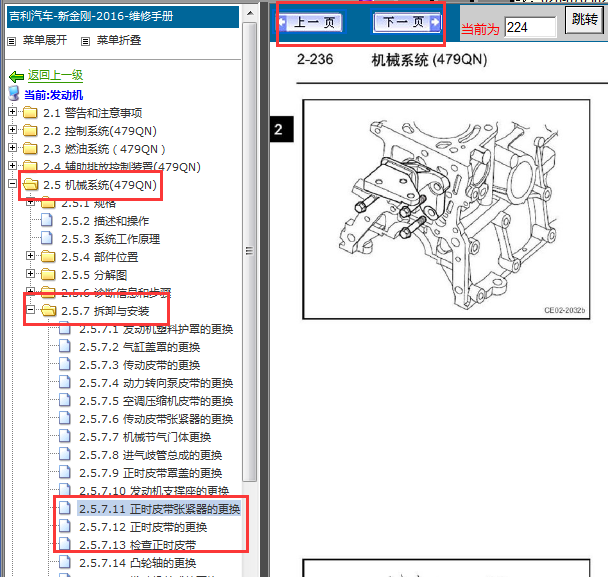
Task: Open 2.5.7.13 检查正时皮带
Action: pos(138,545)
